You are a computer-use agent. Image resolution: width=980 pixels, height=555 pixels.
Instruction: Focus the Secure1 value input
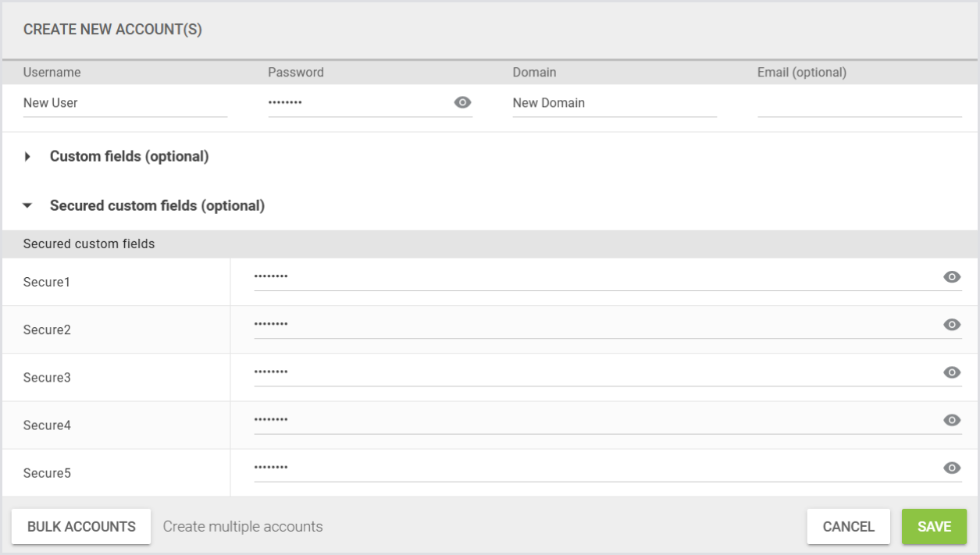(x=593, y=277)
